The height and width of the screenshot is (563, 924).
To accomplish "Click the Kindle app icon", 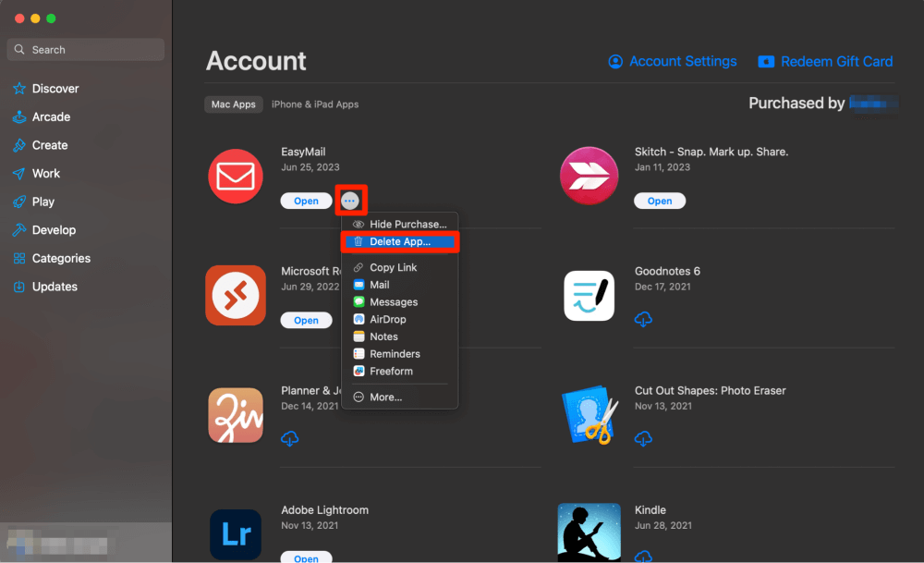I will pyautogui.click(x=589, y=533).
